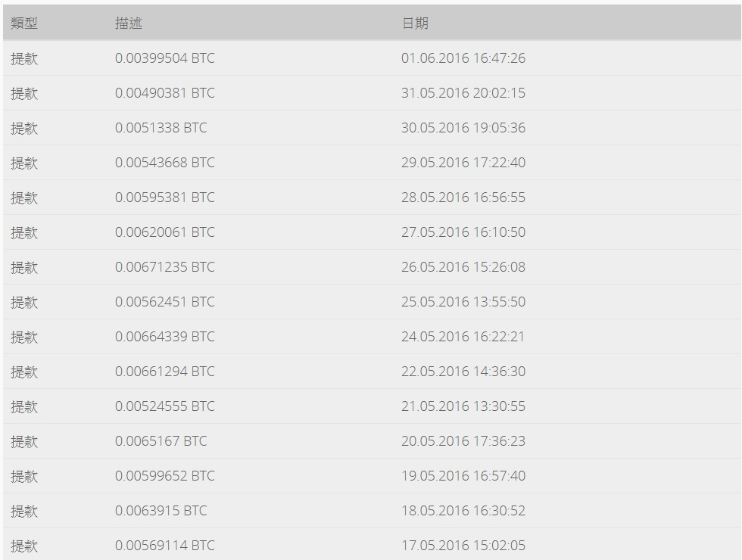Click the 描述 column header
The height and width of the screenshot is (560, 742).
[x=129, y=23]
